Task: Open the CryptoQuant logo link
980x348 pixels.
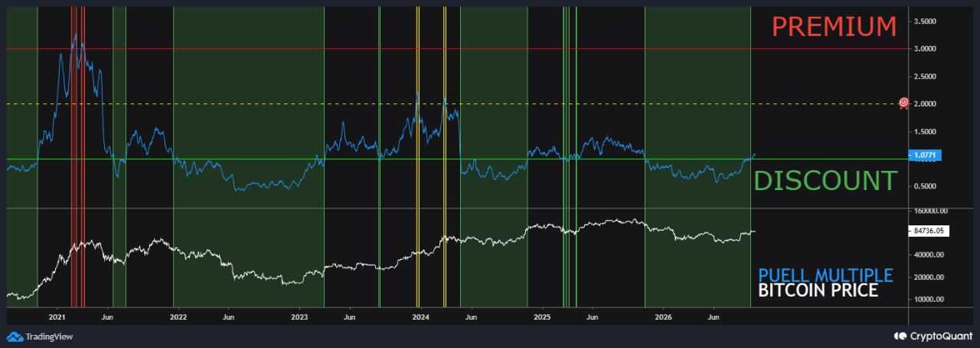Action: pos(933,336)
